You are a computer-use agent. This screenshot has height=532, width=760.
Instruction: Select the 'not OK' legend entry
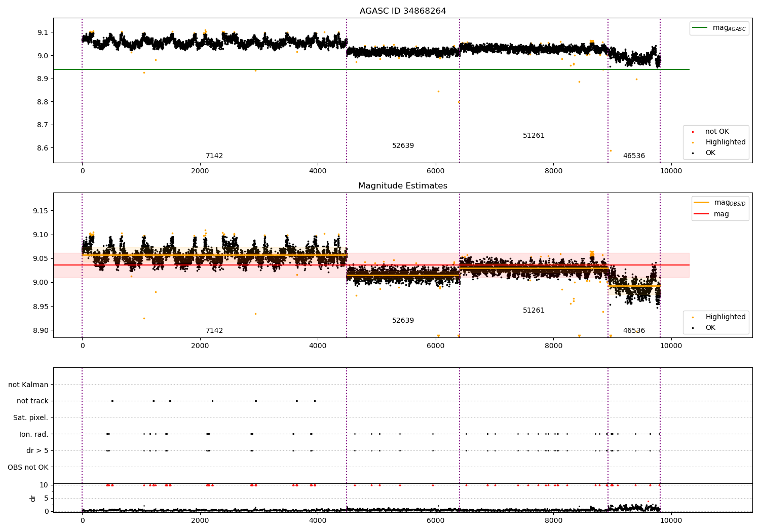(717, 132)
